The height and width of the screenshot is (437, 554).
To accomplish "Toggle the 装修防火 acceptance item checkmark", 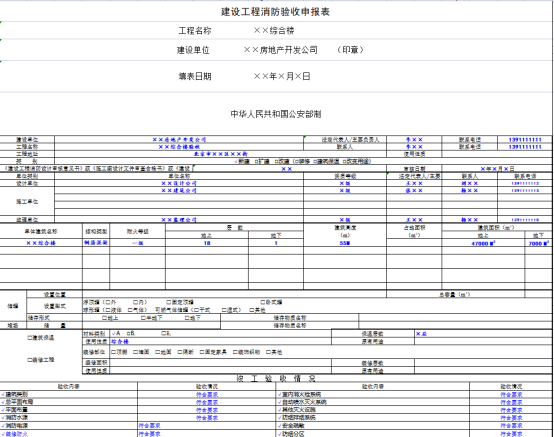I will 3,433.
